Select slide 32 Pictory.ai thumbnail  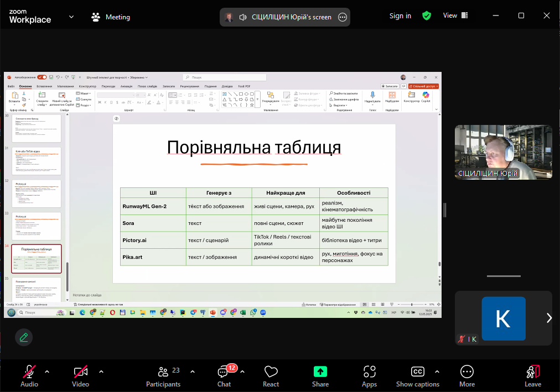click(x=37, y=194)
